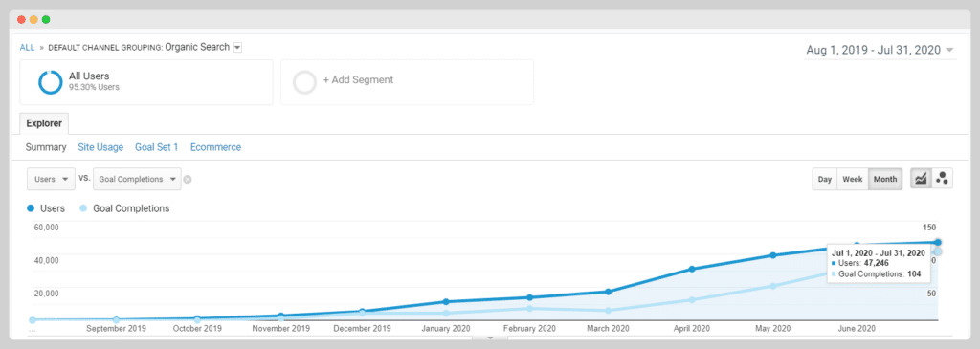Image resolution: width=980 pixels, height=349 pixels.
Task: Expand the Organic Search channel dropdown arrow
Action: (x=237, y=48)
